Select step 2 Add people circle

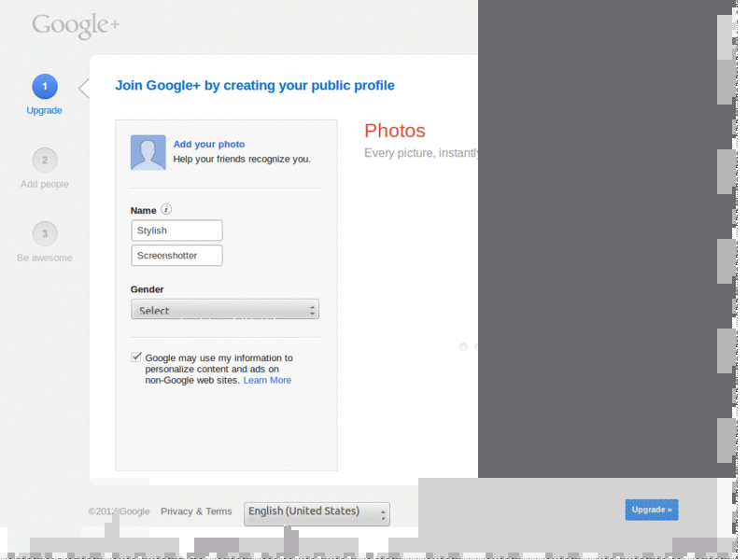coord(45,160)
